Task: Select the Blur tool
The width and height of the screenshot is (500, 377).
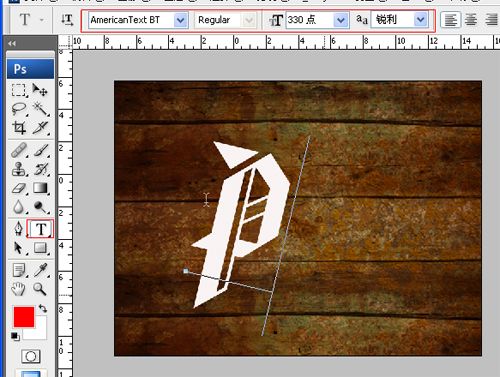Action: 19,207
